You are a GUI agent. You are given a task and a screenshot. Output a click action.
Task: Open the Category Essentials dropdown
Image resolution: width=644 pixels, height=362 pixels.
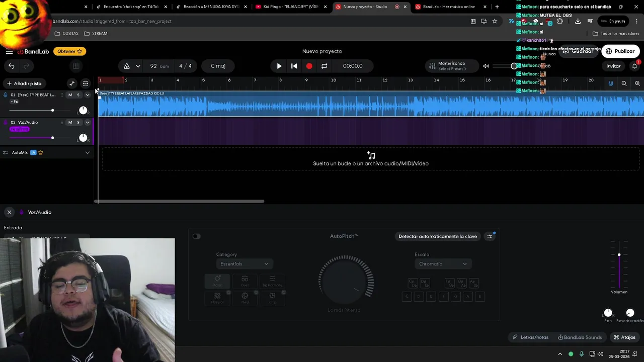pyautogui.click(x=244, y=264)
